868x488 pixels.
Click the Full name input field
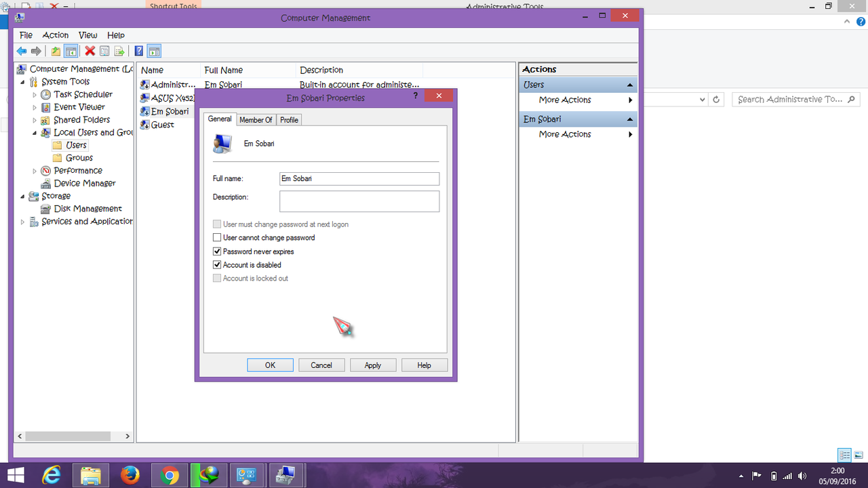(x=359, y=179)
